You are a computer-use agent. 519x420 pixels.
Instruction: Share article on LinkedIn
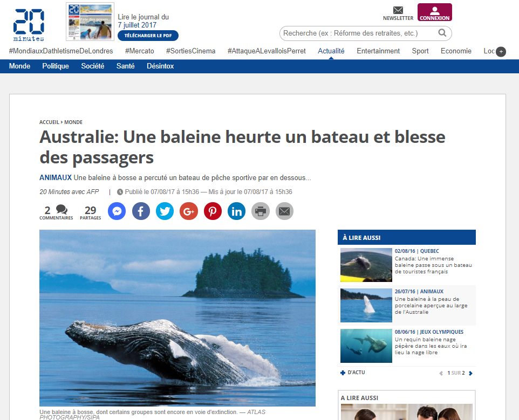pos(237,211)
